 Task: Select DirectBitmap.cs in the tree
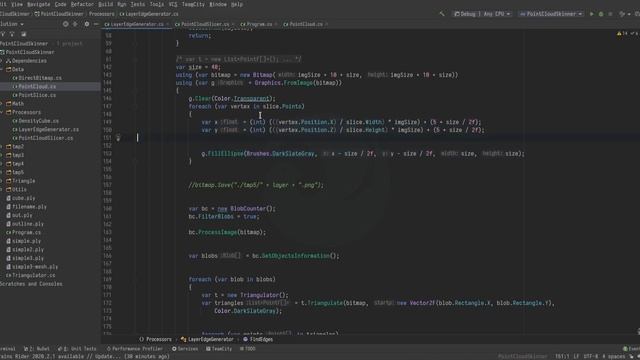coord(37,78)
